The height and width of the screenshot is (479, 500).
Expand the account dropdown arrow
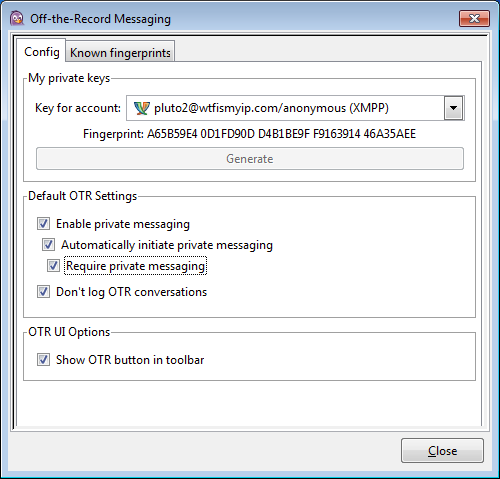[x=453, y=108]
